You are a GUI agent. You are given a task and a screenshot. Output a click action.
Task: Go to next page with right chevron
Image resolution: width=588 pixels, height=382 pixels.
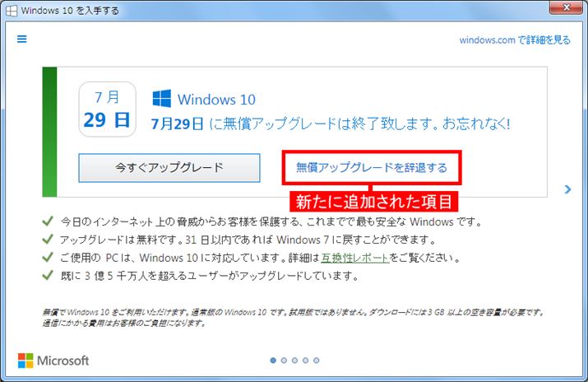pos(567,189)
